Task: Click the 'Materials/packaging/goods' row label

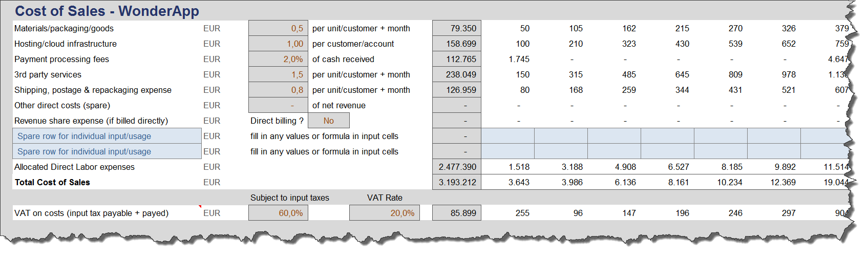Action: click(64, 29)
